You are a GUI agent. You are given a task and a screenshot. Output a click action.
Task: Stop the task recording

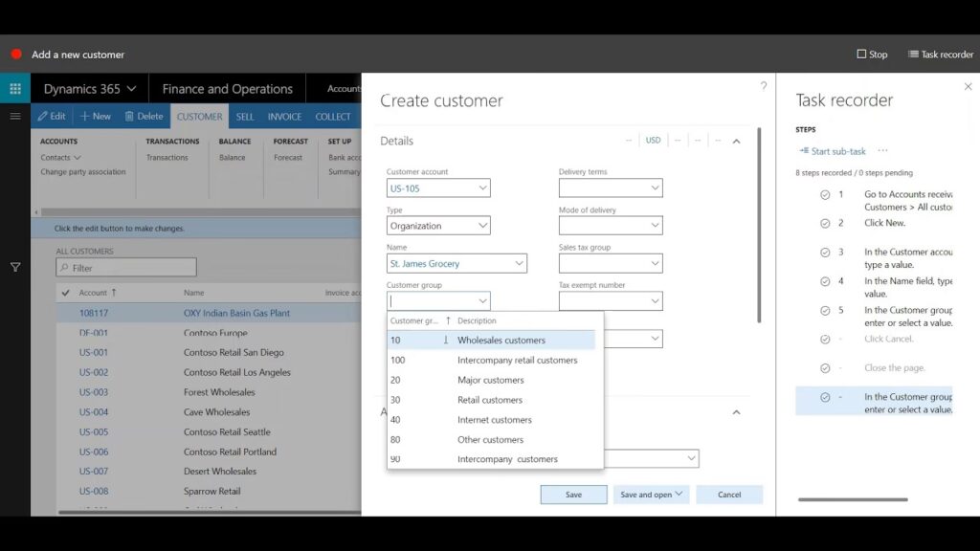pos(872,55)
